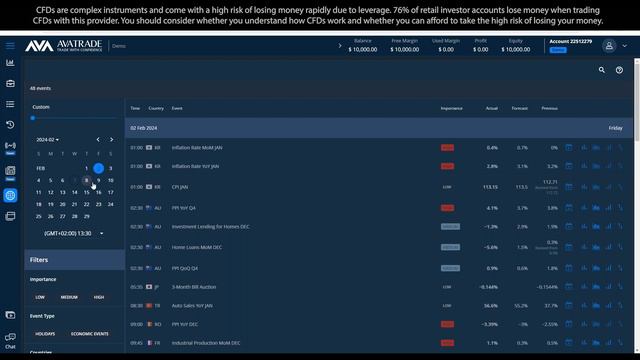Click calendar icon in PPI QoQ Q4 row
This screenshot has height=360, width=640.
coord(569,268)
